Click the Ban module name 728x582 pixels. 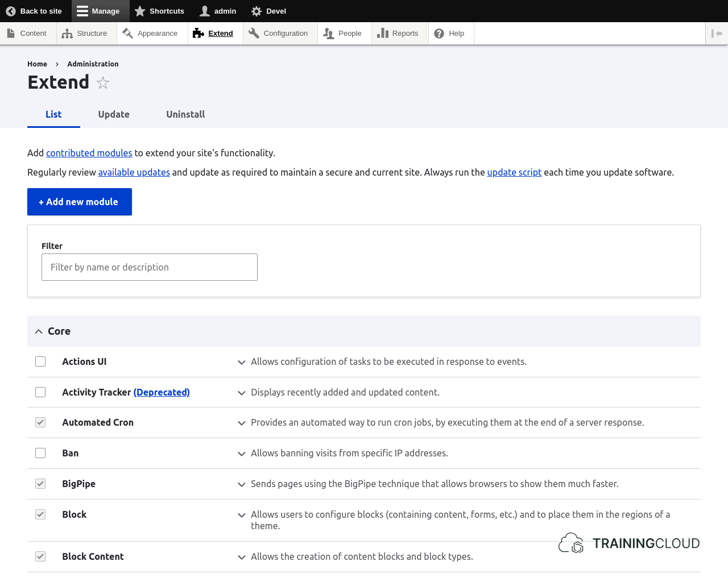(x=71, y=453)
